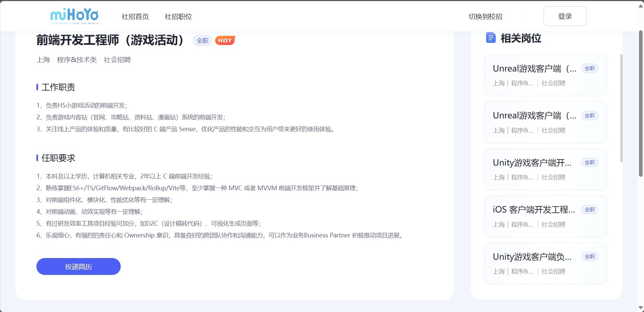Open the 社招职位 nav item

(x=178, y=17)
